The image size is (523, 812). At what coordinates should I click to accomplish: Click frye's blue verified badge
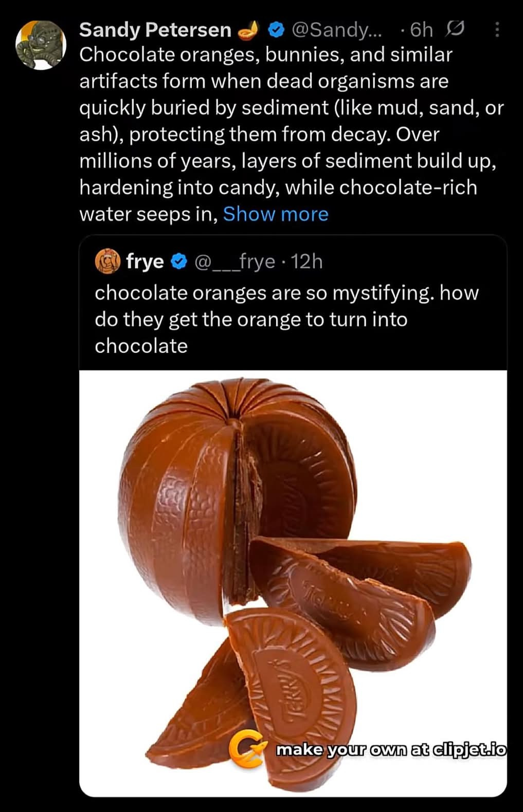(178, 262)
